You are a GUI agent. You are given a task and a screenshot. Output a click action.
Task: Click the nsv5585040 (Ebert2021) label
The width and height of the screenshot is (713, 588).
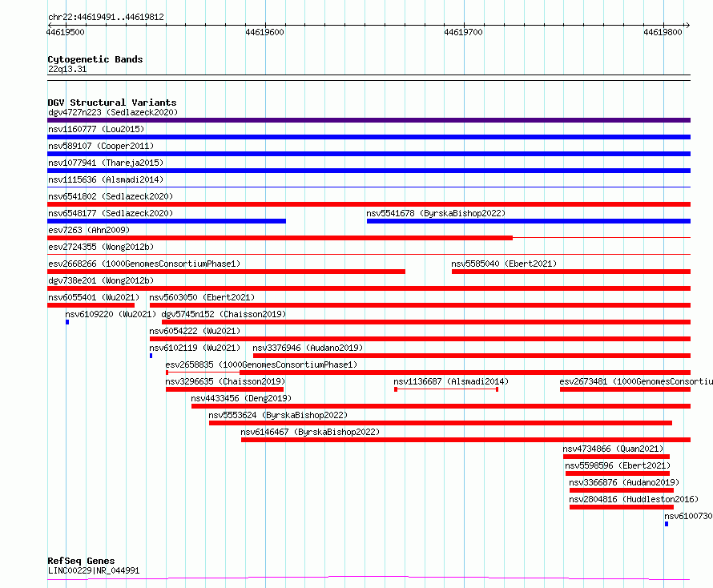[504, 264]
